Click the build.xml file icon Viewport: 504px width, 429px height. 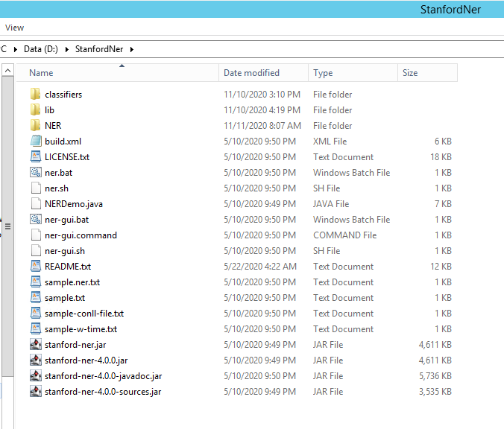(x=35, y=142)
